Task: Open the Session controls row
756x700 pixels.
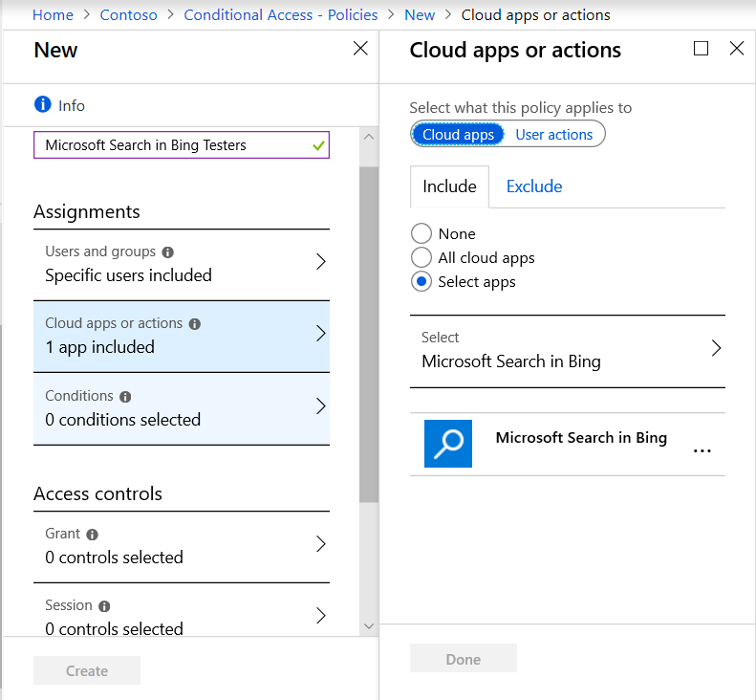Action: click(182, 609)
